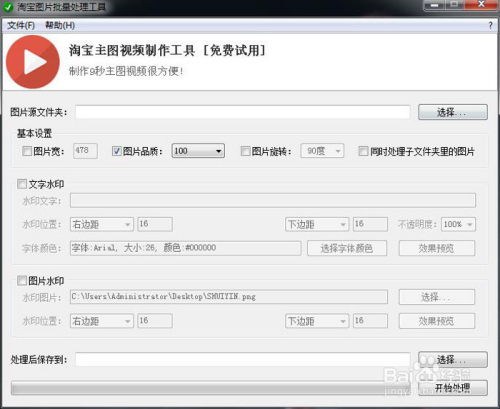This screenshot has height=409, width=500.
Task: Click the 基本设置 group label
Action: click(35, 134)
